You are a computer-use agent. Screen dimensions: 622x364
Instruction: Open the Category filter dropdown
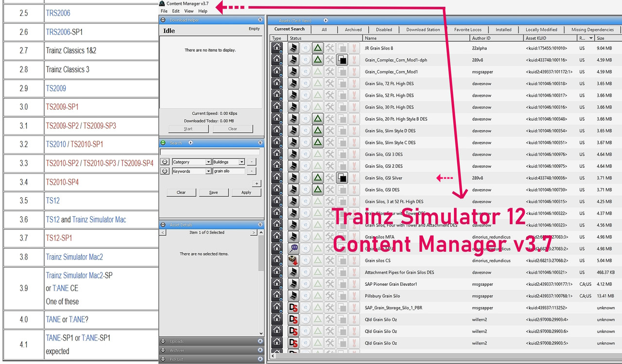click(x=208, y=162)
